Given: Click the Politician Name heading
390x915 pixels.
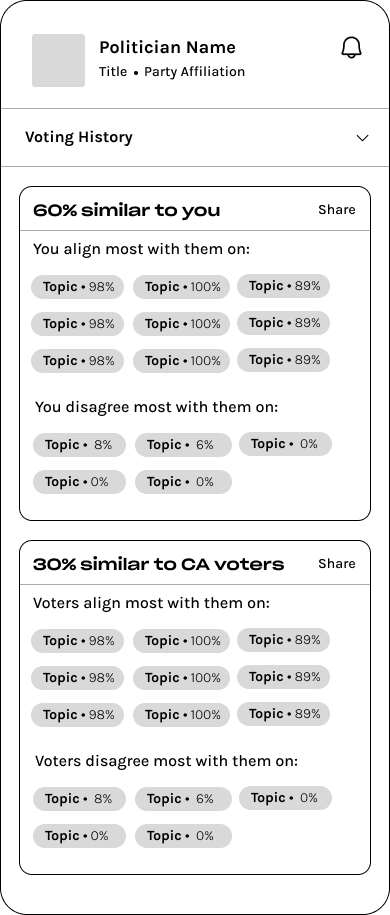Looking at the screenshot, I should click(168, 47).
